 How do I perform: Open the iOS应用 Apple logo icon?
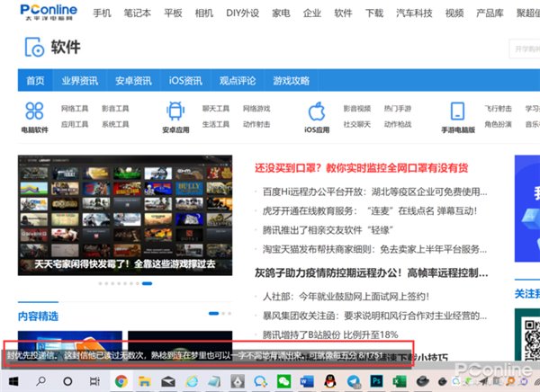tap(316, 111)
